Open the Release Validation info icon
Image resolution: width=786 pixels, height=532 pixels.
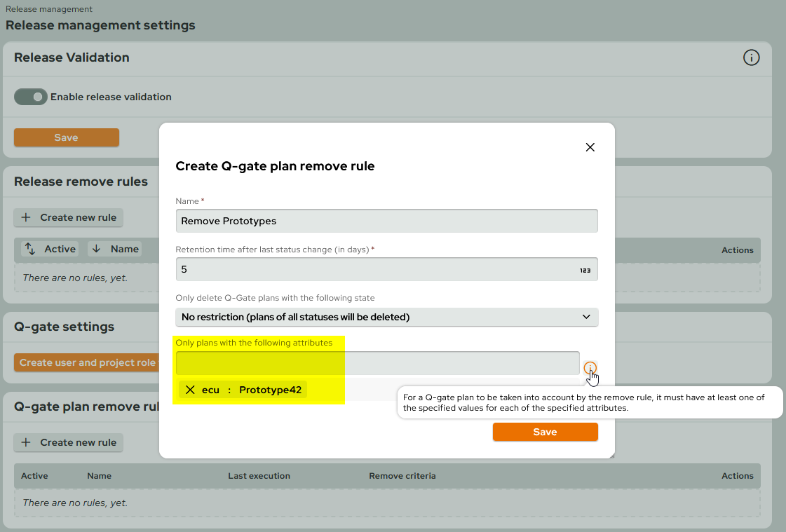(x=751, y=57)
